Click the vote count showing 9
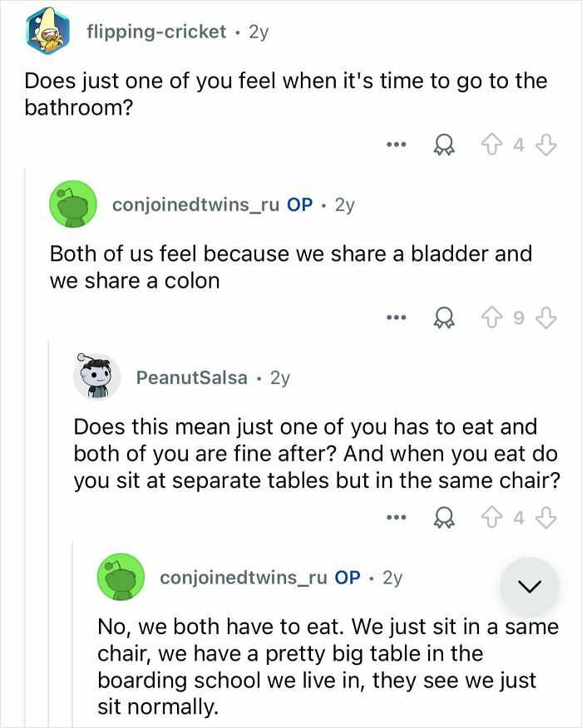 (519, 317)
